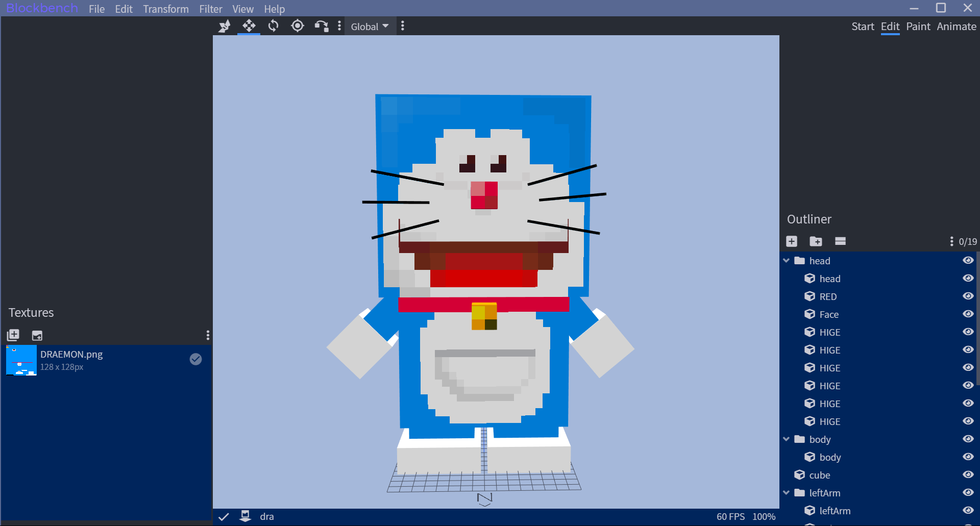The image size is (980, 526).
Task: Select the element named cube in Outliner
Action: tap(878, 475)
